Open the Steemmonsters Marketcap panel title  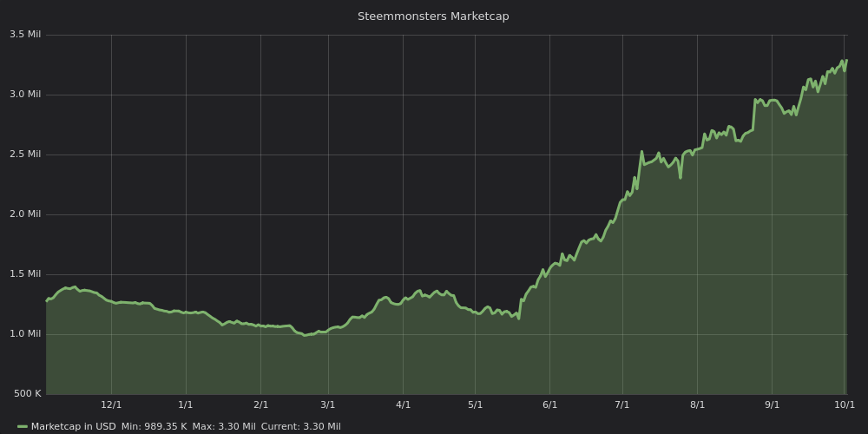point(433,16)
